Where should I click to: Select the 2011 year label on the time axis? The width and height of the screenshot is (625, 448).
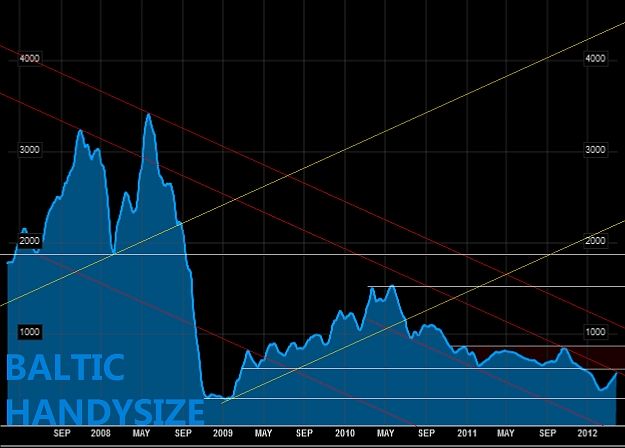tap(467, 433)
